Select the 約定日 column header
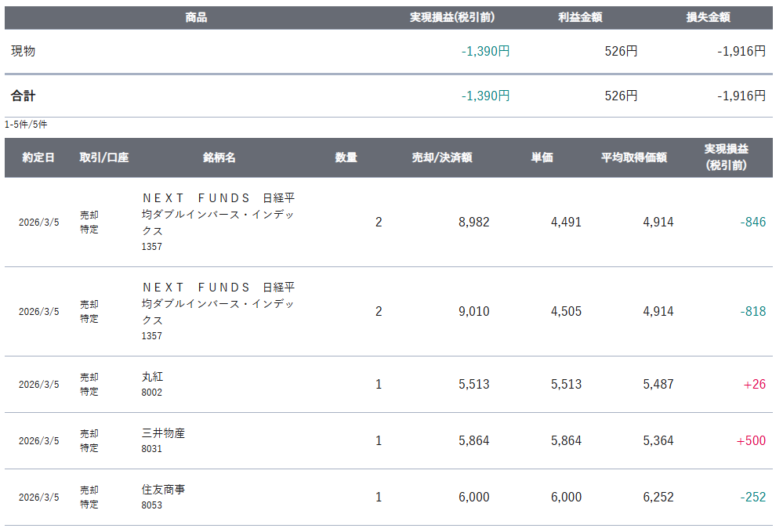This screenshot has width=783, height=532. click(x=38, y=157)
